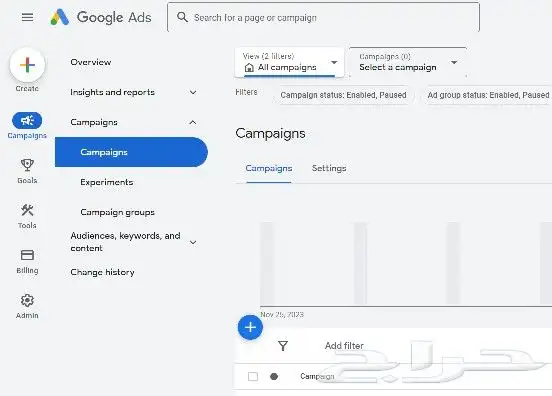Open the hamburger main menu
This screenshot has height=396, width=552.
coord(27,17)
